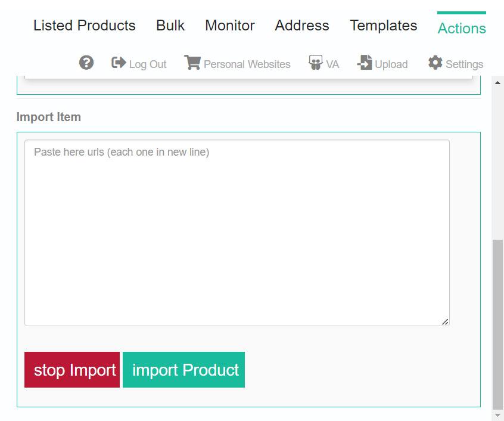Click the scrollbar up arrow

497,83
